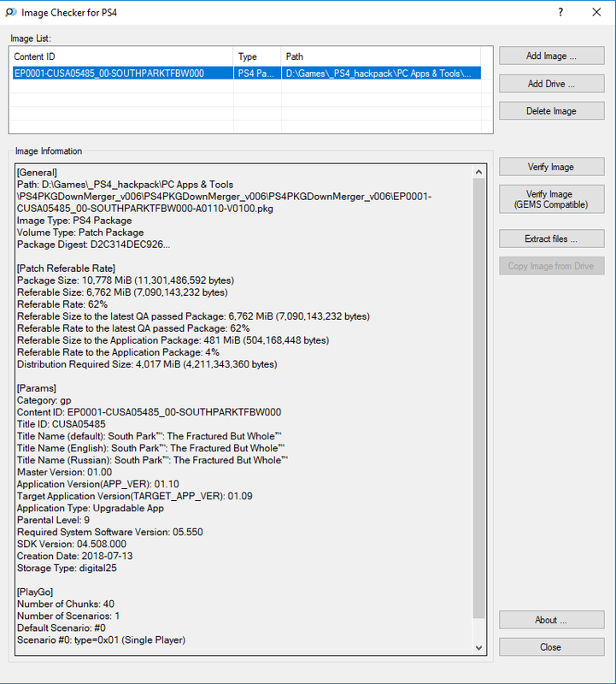The width and height of the screenshot is (616, 684).
Task: Click the 'Creation Date: 2018-07-13' line
Action: (x=75, y=557)
